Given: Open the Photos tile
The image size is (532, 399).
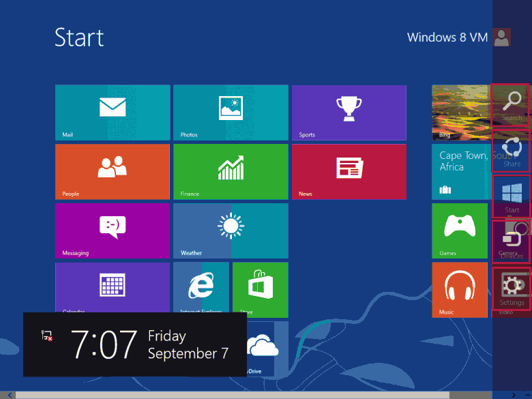Looking at the screenshot, I should (x=231, y=113).
